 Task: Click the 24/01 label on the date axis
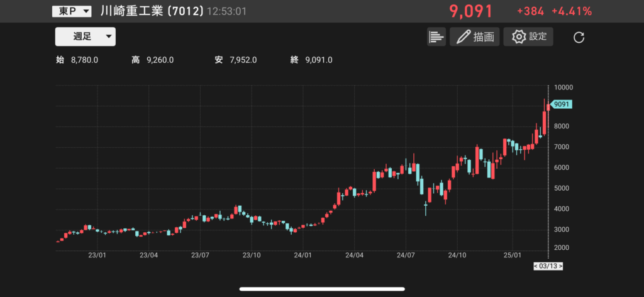(x=303, y=255)
